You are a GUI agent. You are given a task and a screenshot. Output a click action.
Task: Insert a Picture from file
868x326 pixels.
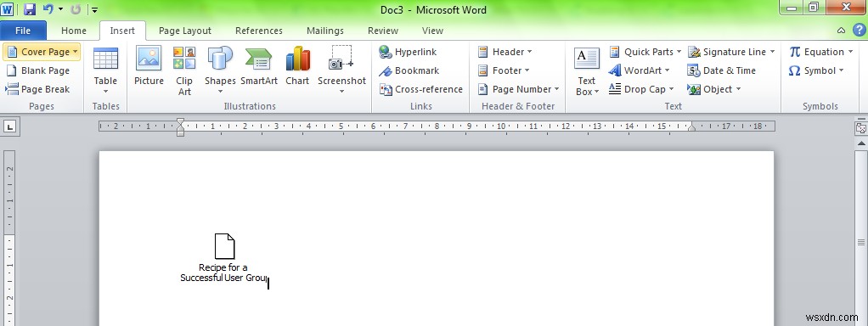[149, 66]
